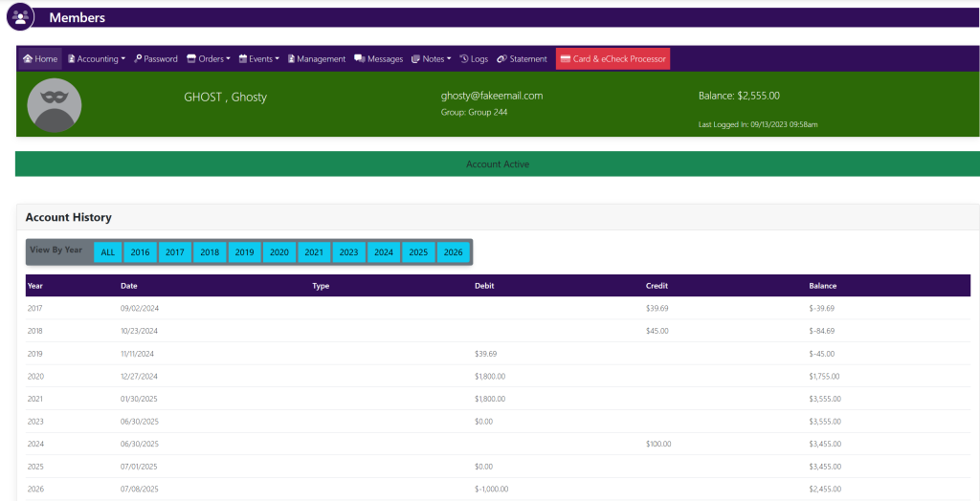Click the Statement link icon
980x501 pixels.
point(501,59)
